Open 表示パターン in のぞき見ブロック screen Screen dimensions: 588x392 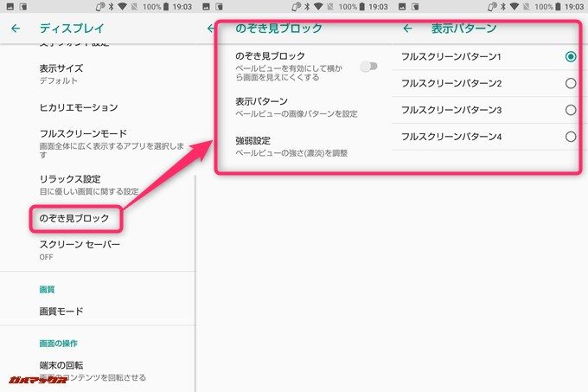[x=297, y=107]
